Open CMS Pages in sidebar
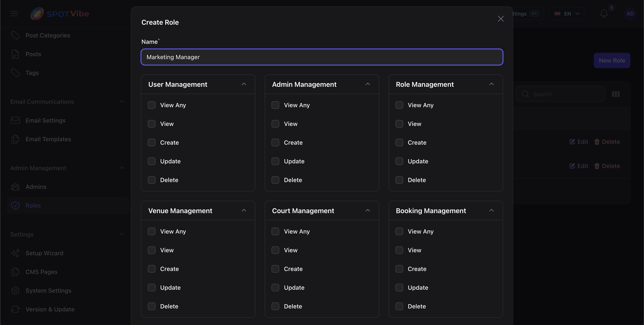The width and height of the screenshot is (644, 325). coord(68,272)
